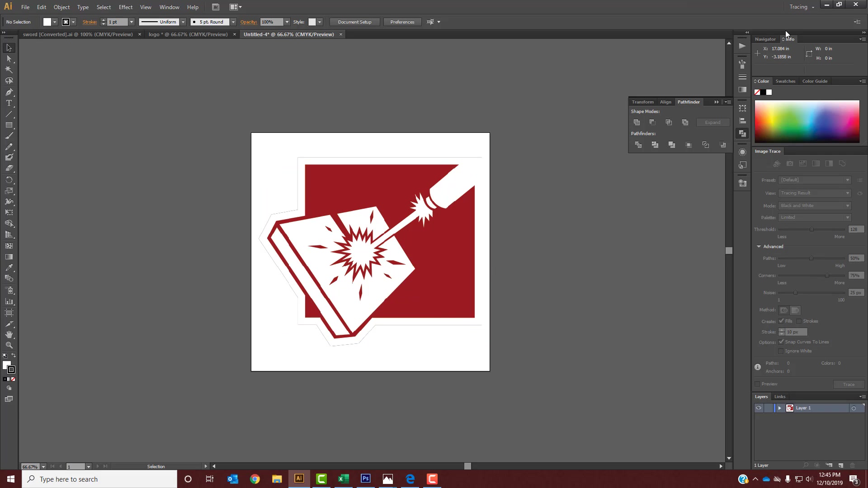Screen dimensions: 868x488
Task: Open the Window menu
Action: [x=169, y=7]
